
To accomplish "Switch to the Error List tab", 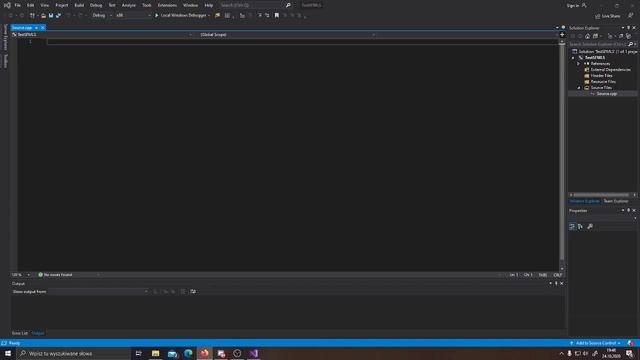I will (x=20, y=333).
